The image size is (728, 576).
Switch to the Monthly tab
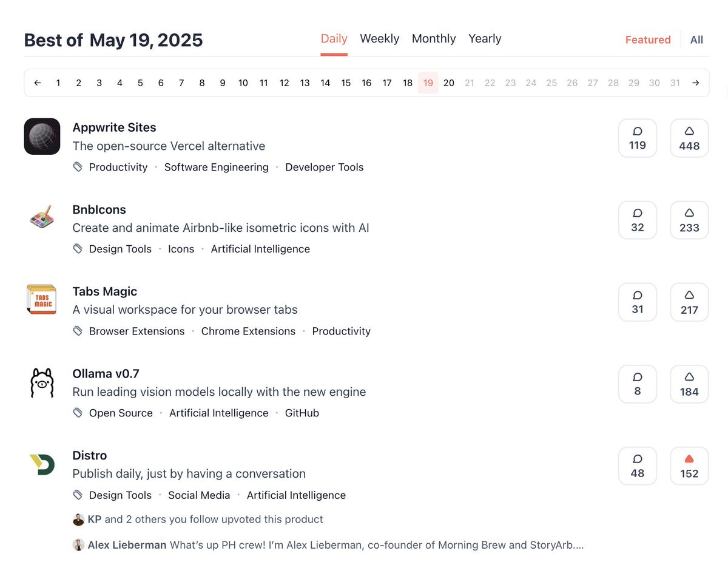tap(434, 39)
